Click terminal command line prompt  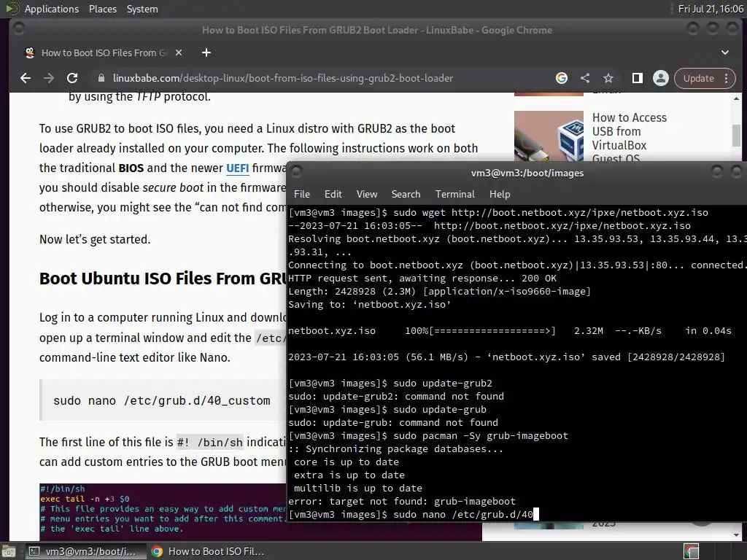(414, 514)
